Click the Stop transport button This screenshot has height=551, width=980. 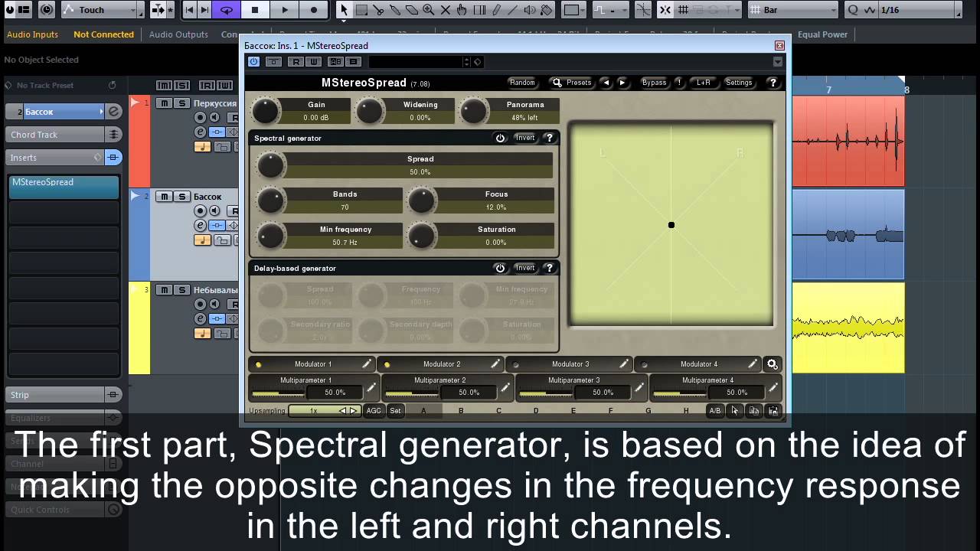pyautogui.click(x=255, y=10)
